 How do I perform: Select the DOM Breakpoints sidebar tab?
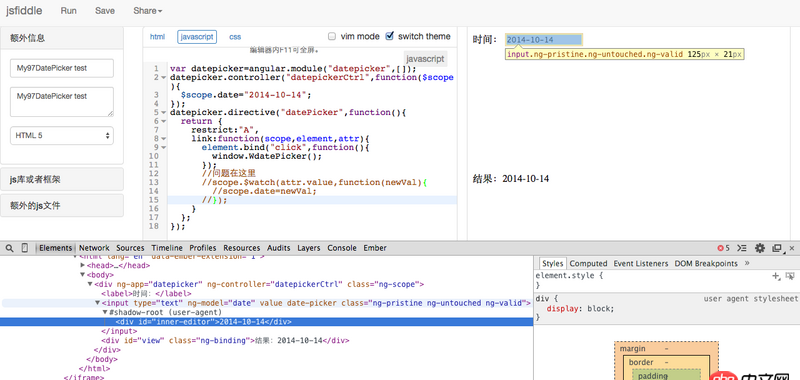[x=706, y=264]
